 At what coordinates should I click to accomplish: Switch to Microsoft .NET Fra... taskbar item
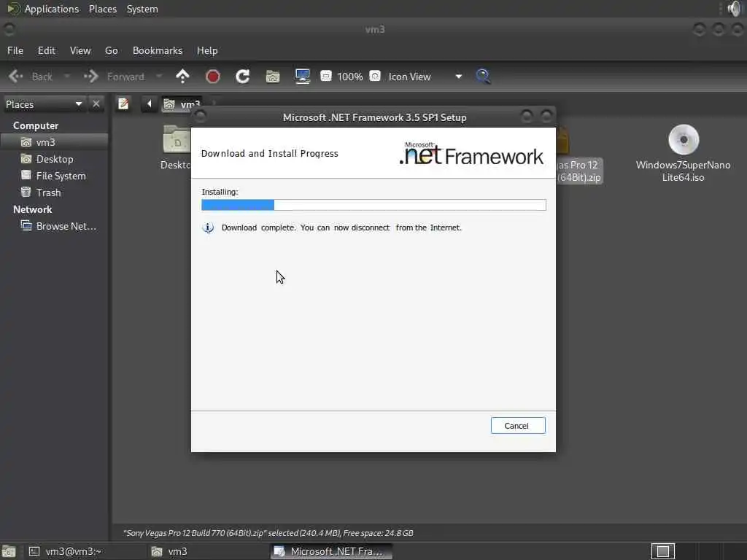pyautogui.click(x=331, y=551)
